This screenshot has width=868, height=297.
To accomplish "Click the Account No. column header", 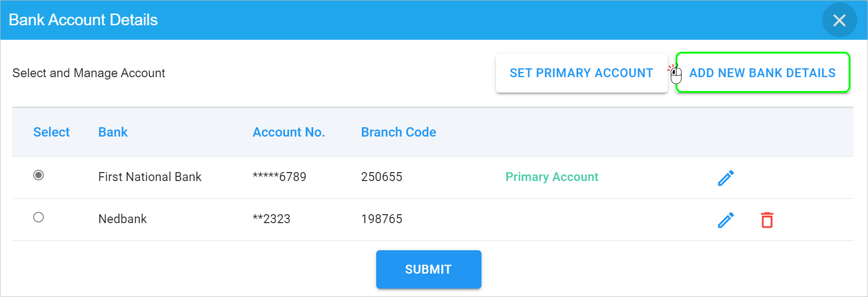I will tap(289, 132).
